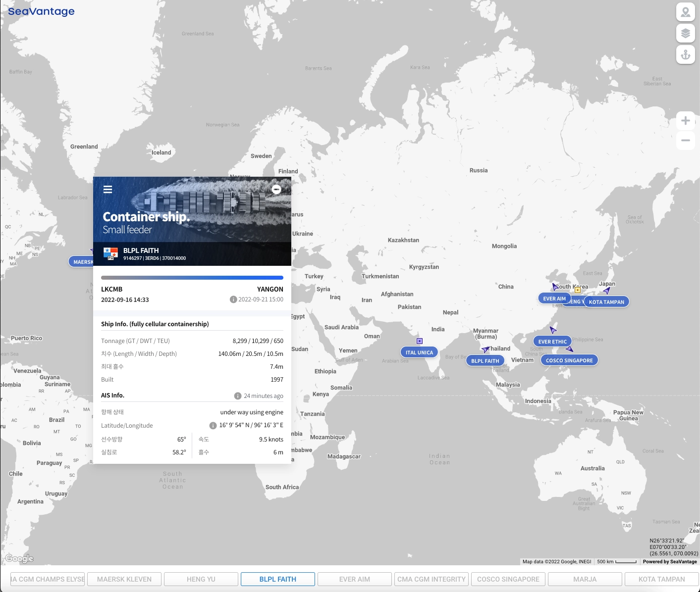Viewport: 700px width, 592px height.
Task: Click the info icon beside ETA 2022-09-21 15:00
Action: point(233,299)
